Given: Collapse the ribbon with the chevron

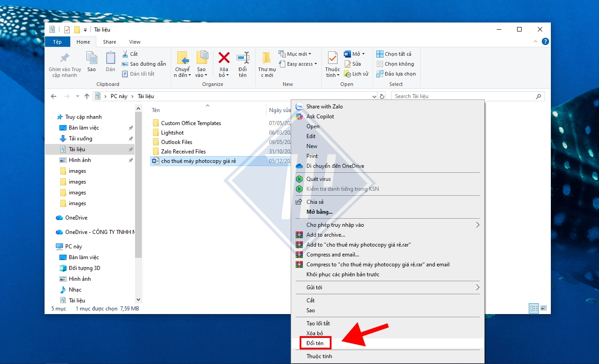Looking at the screenshot, I should tap(536, 42).
